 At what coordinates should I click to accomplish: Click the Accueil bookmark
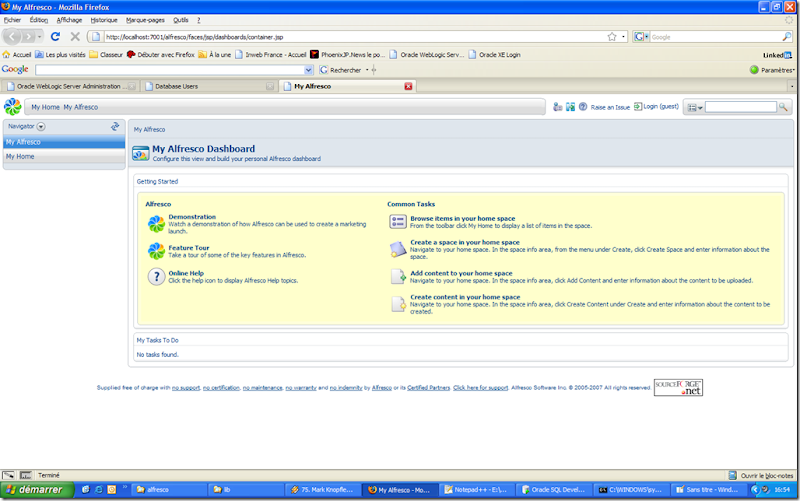point(17,55)
